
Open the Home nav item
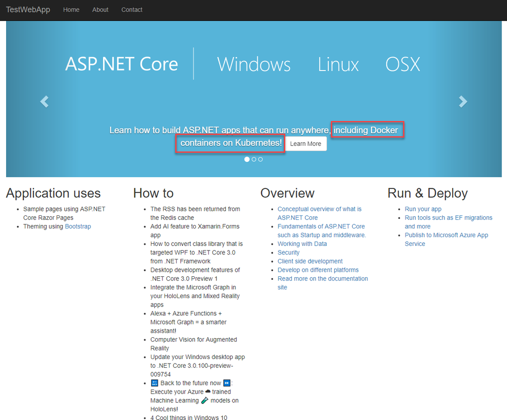click(x=71, y=10)
